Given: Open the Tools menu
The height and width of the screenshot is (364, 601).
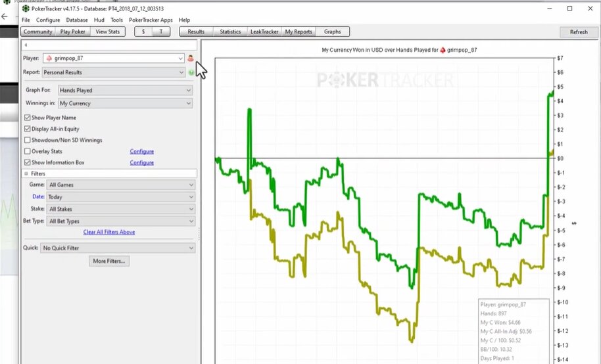Looking at the screenshot, I should 116,20.
